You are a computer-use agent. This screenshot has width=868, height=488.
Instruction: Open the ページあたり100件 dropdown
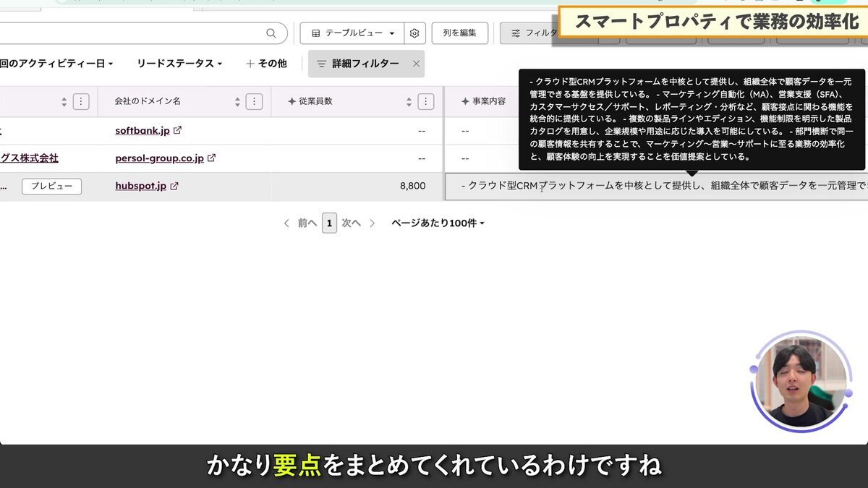point(438,223)
